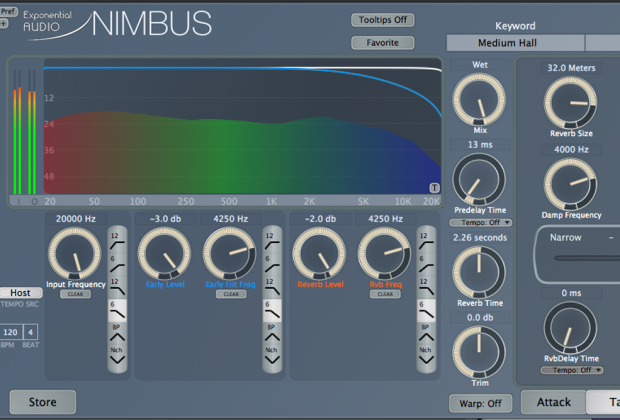Click the 4 BEAT field

pos(30,332)
